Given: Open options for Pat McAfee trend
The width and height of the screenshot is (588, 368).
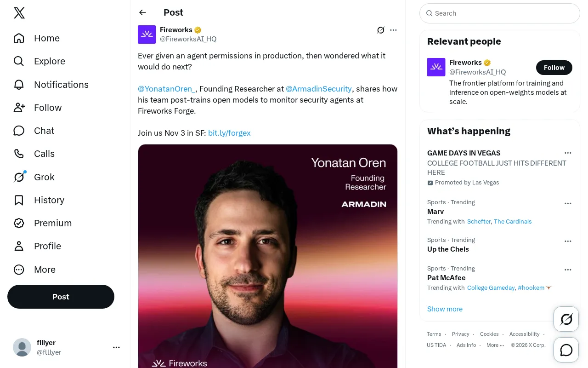Looking at the screenshot, I should 568,270.
